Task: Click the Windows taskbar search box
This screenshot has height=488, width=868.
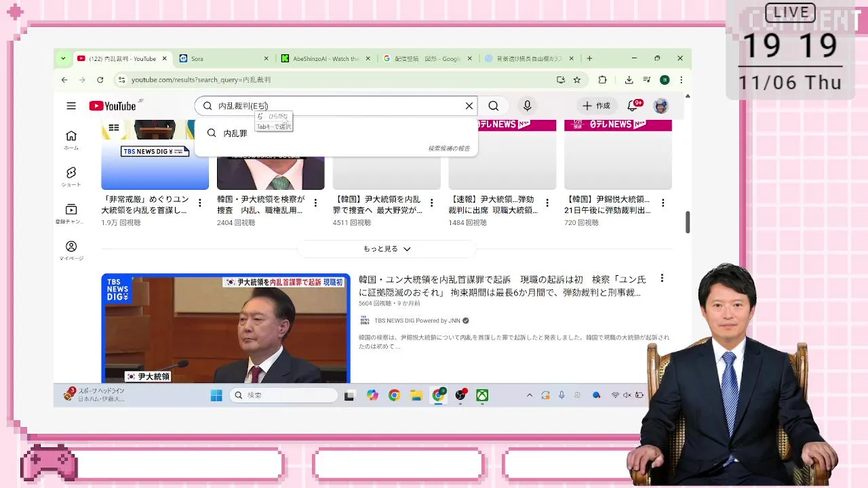Action: coord(283,395)
